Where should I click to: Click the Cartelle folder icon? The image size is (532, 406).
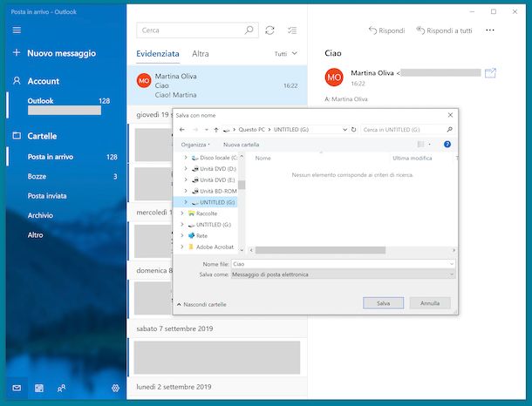[x=17, y=136]
